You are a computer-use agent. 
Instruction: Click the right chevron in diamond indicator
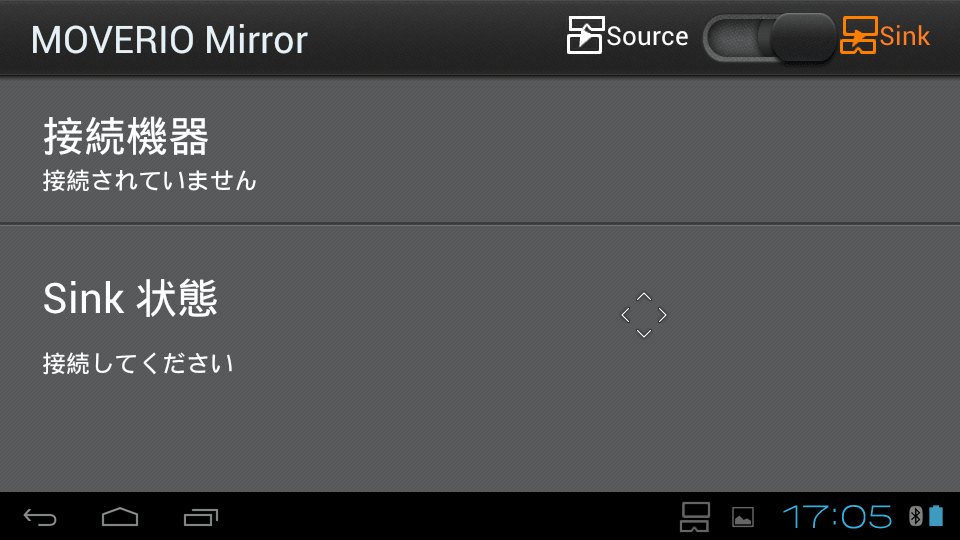(662, 315)
